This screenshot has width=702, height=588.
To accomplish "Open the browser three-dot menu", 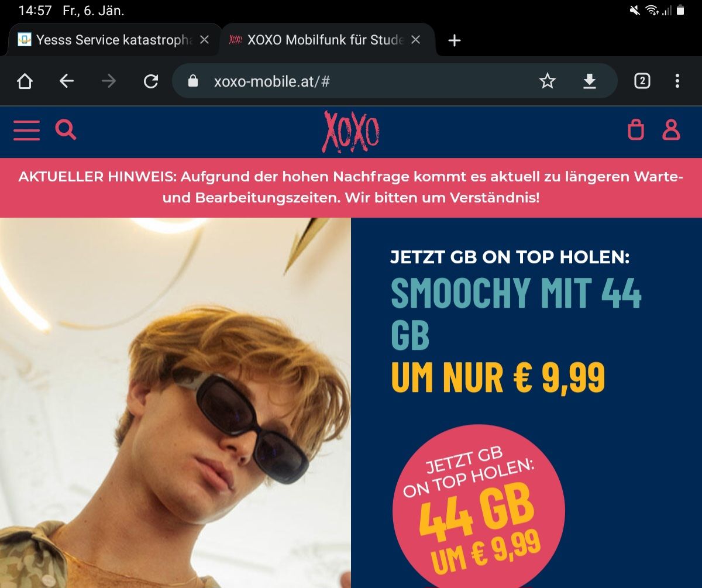I will (677, 81).
